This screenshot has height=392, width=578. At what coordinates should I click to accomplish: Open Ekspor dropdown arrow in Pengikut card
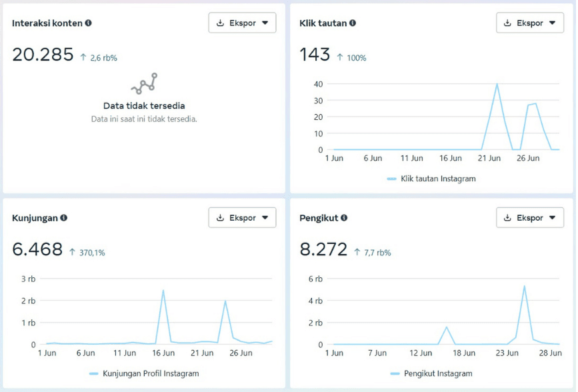pyautogui.click(x=552, y=217)
